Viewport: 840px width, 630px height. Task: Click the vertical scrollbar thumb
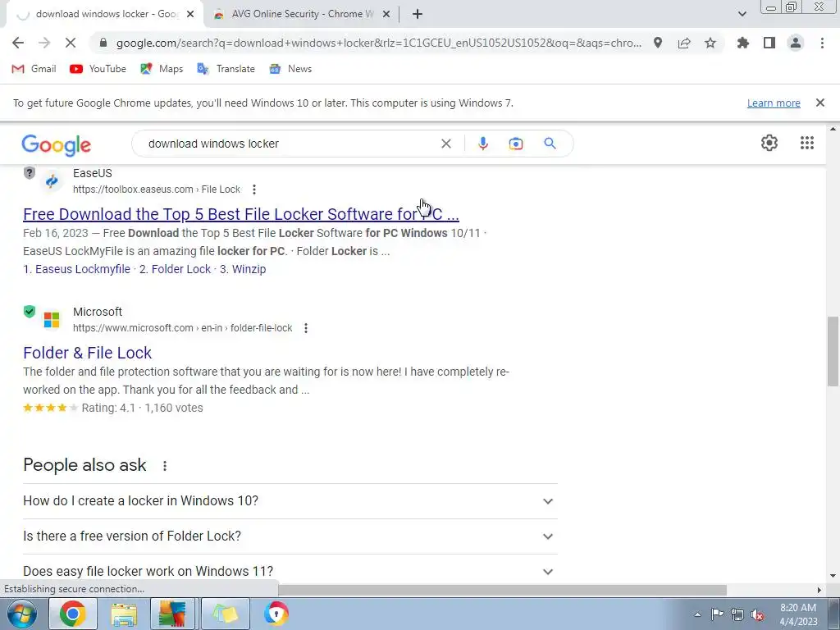(x=833, y=351)
